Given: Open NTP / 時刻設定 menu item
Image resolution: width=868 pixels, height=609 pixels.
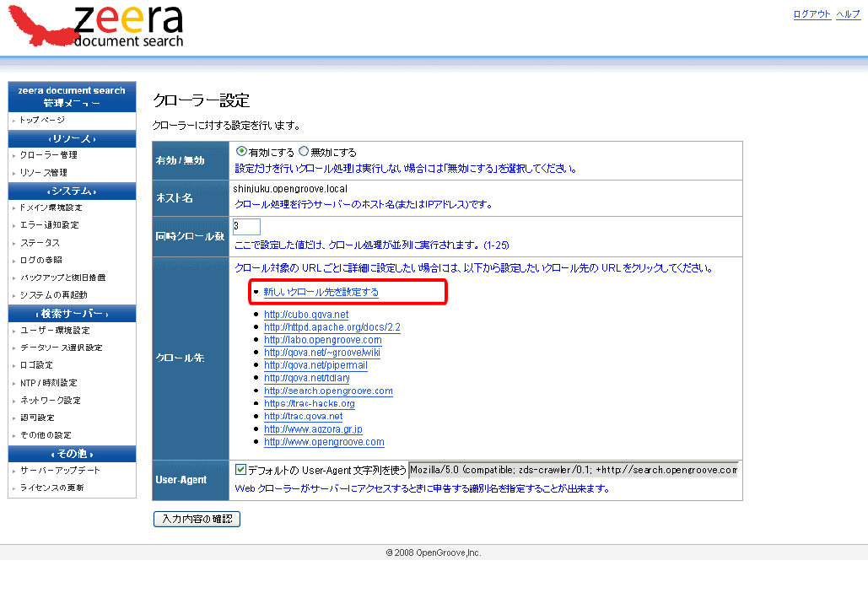Looking at the screenshot, I should click(49, 383).
